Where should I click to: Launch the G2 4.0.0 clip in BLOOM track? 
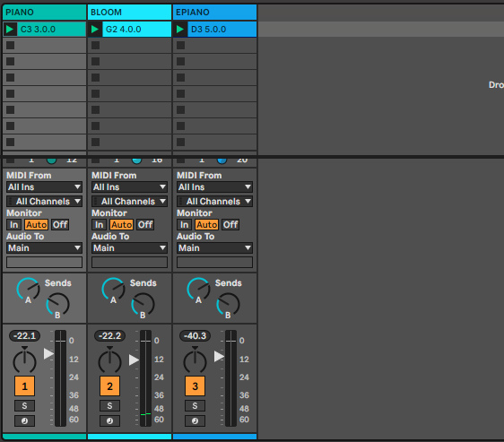95,30
